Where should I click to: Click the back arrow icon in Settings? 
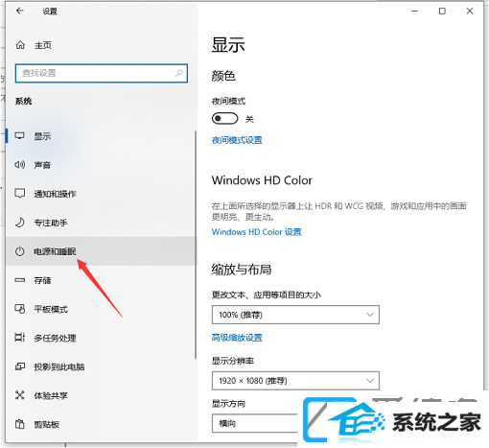click(x=20, y=11)
